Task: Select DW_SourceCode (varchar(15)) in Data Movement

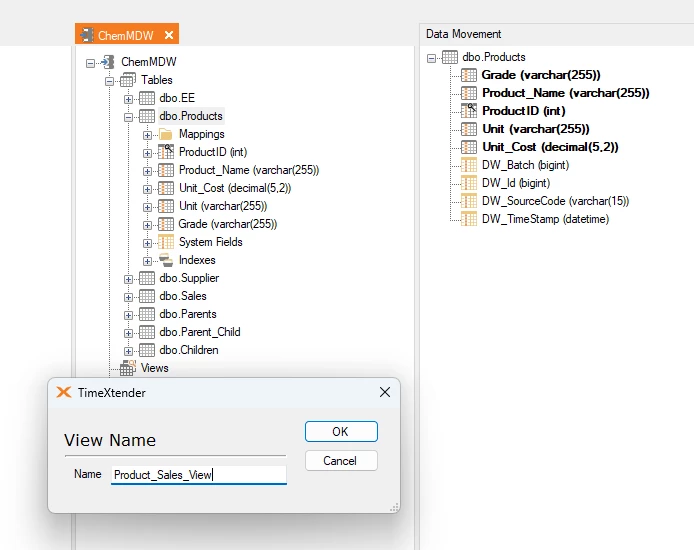Action: [555, 201]
